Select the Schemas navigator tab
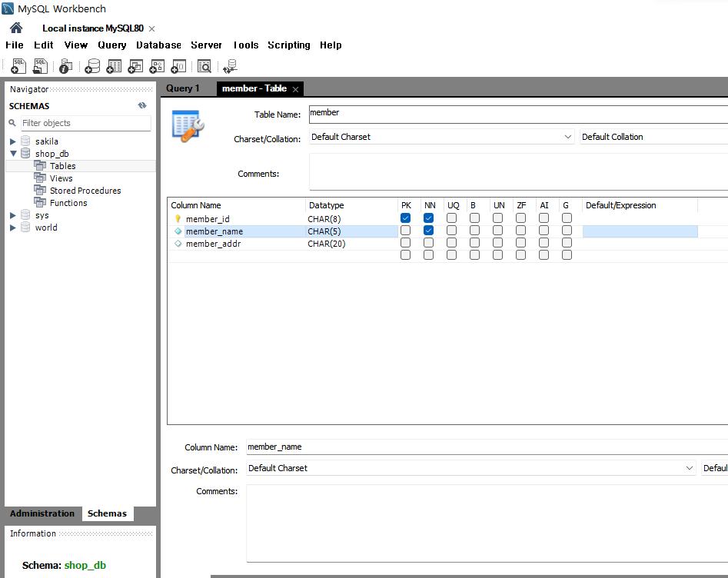This screenshot has width=728, height=578. pos(108,513)
